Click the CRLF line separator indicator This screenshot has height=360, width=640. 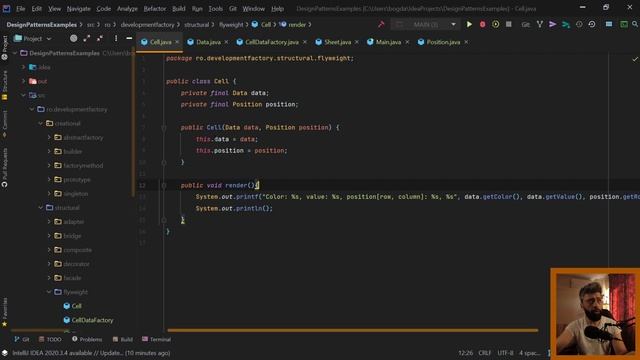(485, 353)
